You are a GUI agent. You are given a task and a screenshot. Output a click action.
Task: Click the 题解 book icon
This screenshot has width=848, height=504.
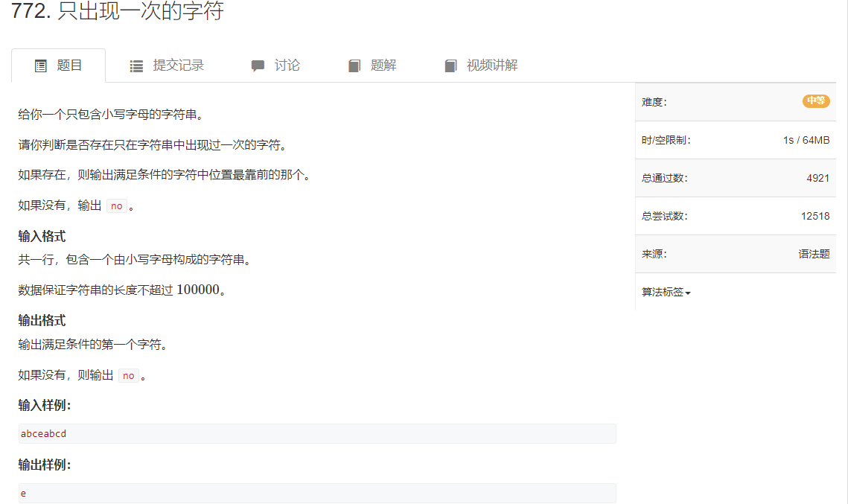[354, 66]
